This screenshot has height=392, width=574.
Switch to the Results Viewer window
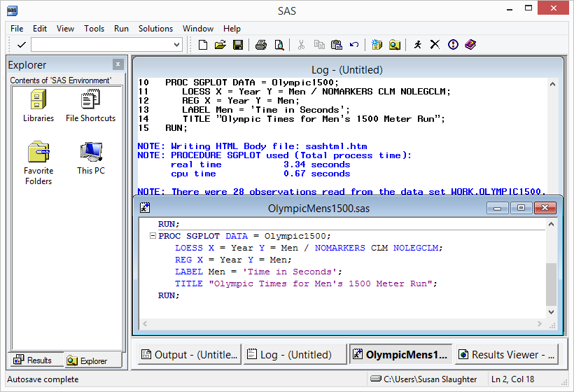[x=507, y=354]
